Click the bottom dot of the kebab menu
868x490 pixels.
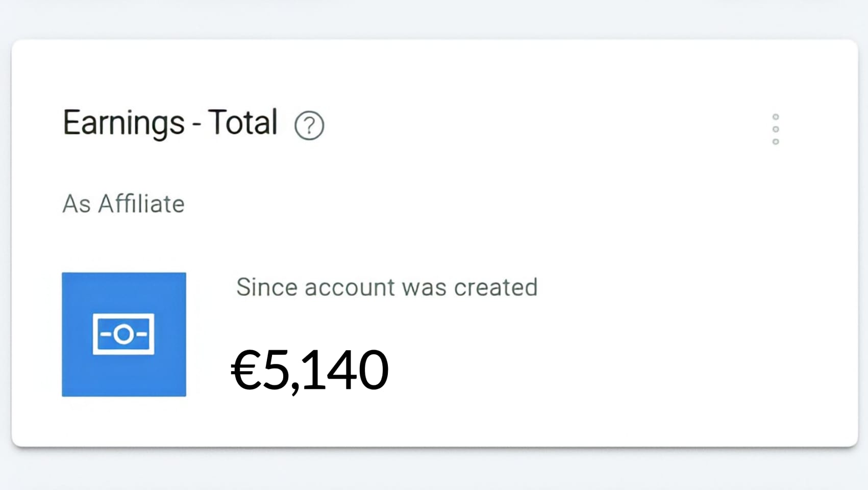(x=775, y=142)
